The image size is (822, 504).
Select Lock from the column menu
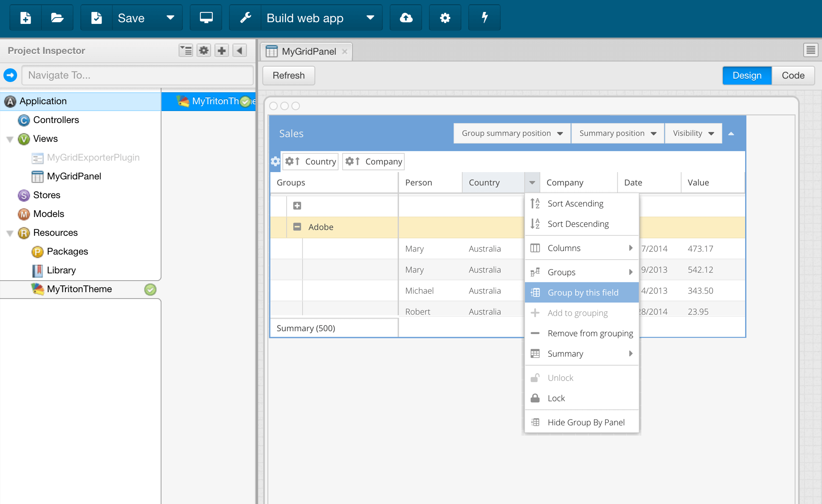(581, 399)
